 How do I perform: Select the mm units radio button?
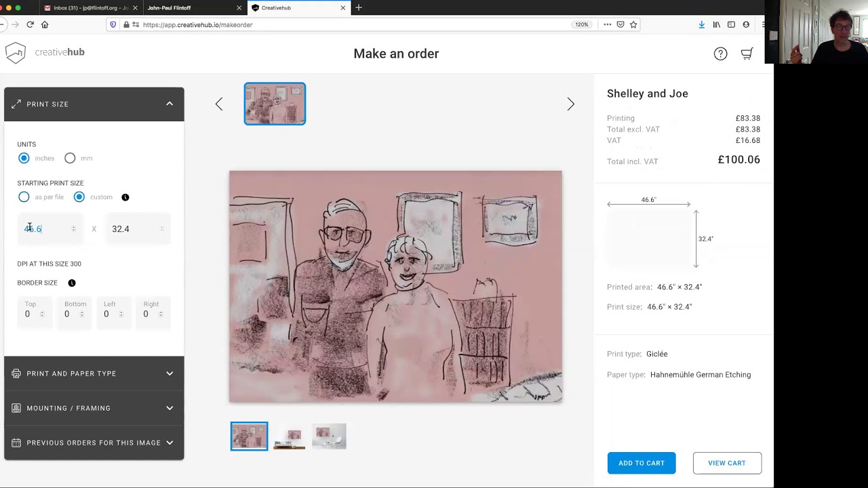[70, 158]
